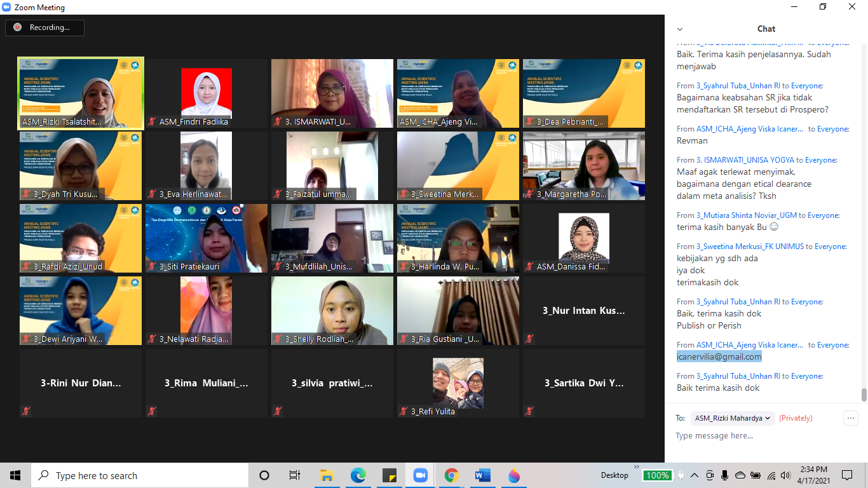Open chat more options ellipsis button
The height and width of the screenshot is (488, 868).
click(850, 418)
